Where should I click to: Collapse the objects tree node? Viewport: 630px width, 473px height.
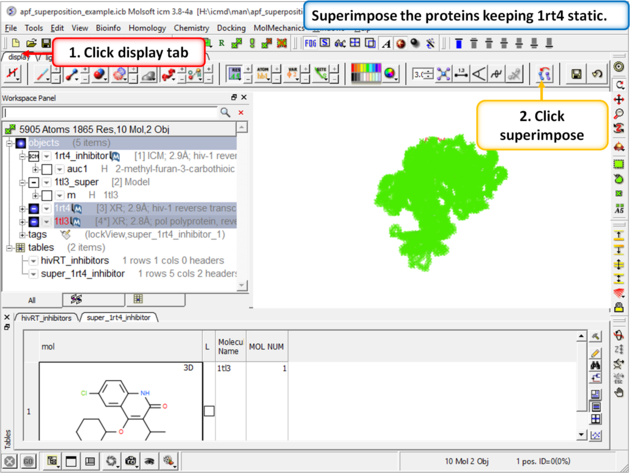pos(9,143)
